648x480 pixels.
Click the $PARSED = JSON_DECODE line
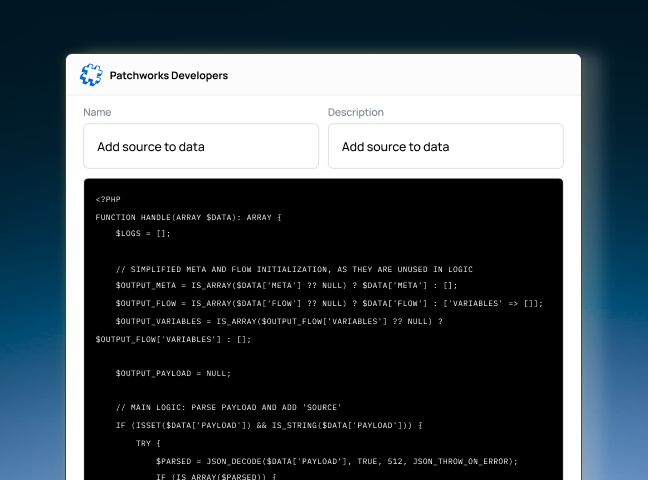click(x=337, y=461)
